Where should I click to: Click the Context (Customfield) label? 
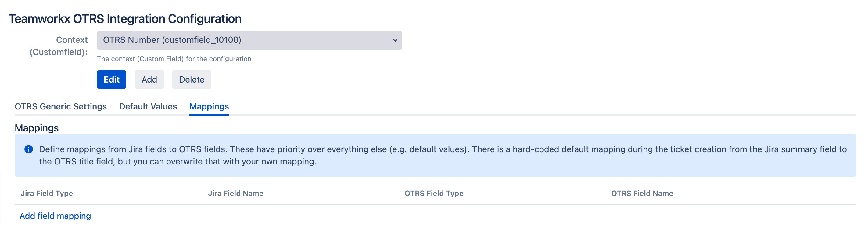(59, 46)
